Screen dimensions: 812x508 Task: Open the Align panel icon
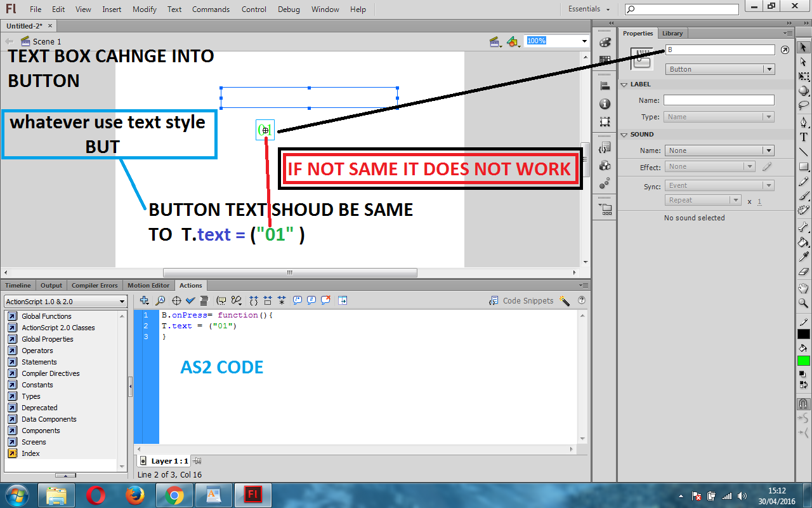coord(605,86)
